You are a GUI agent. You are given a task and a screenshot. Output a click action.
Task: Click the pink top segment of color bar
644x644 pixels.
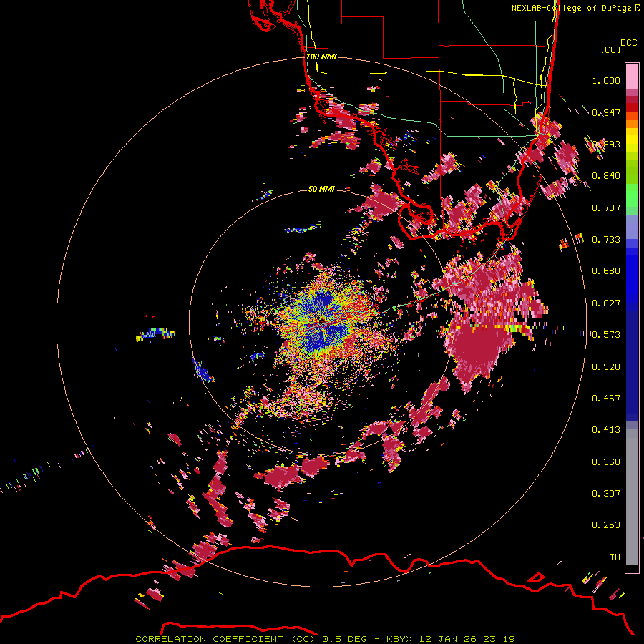point(632,77)
